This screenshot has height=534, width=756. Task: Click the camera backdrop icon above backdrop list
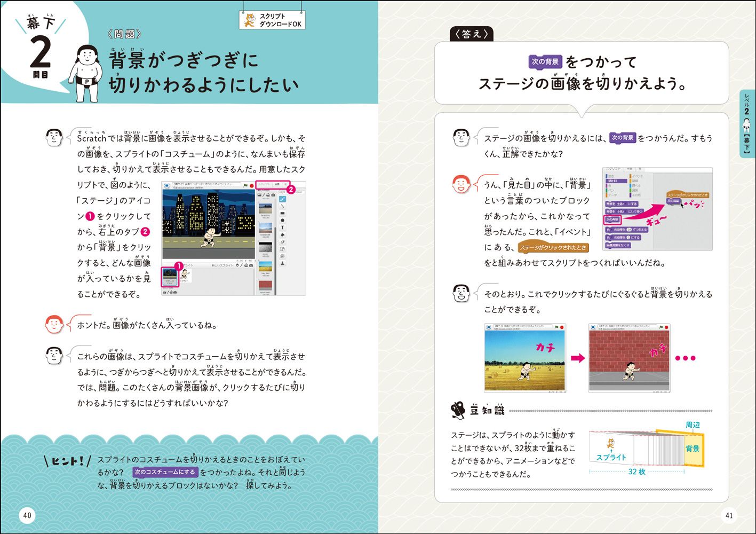pyautogui.click(x=273, y=195)
